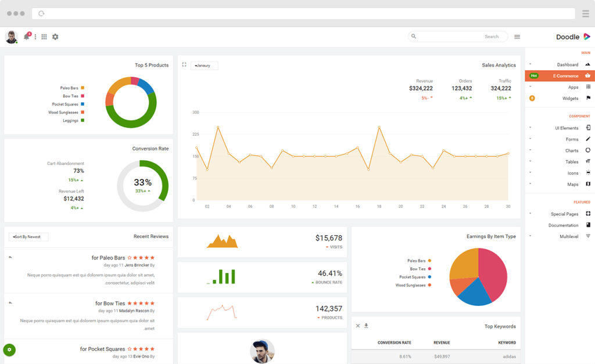
Task: Click the Forms pencil icon in the sidebar
Action: point(587,139)
